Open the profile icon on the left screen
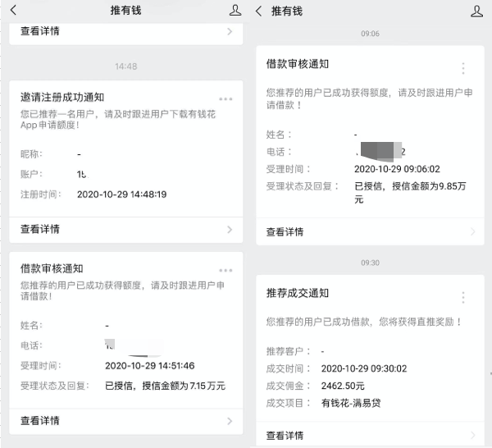The image size is (492, 448). [235, 10]
